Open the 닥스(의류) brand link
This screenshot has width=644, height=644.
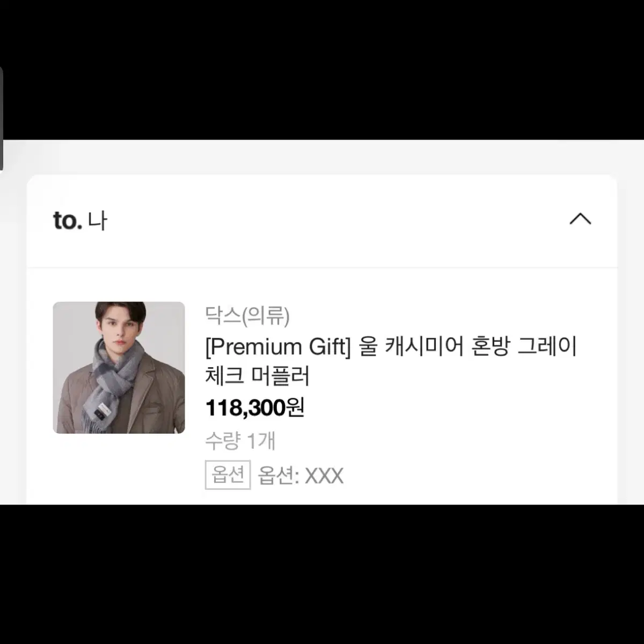coord(247,315)
